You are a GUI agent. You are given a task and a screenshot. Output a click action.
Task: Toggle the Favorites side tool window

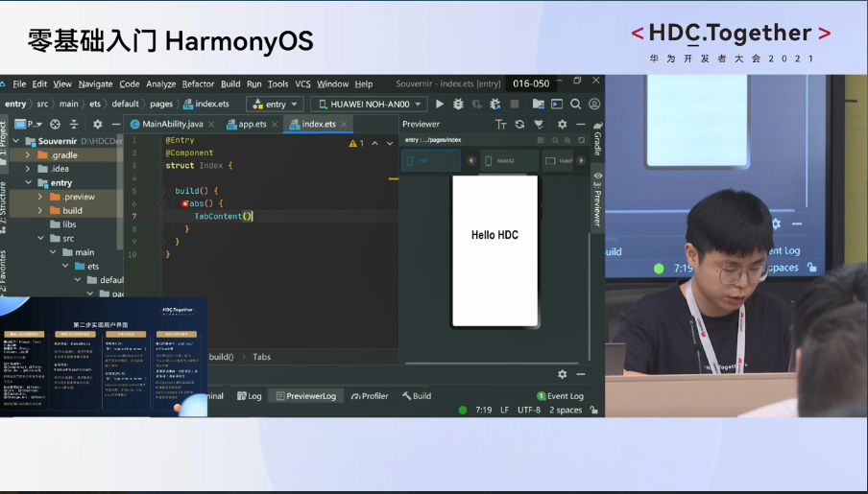[3, 272]
